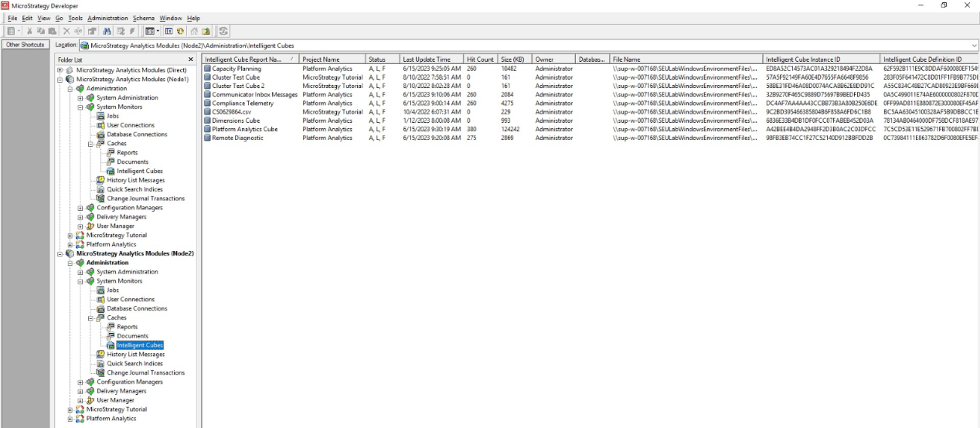Sort by Hit Count column header
The height and width of the screenshot is (428, 980).
point(480,59)
